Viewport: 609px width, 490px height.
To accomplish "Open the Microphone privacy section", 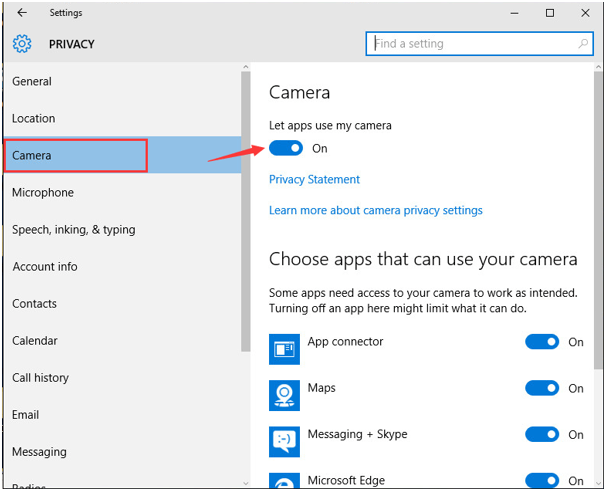I will 43,192.
